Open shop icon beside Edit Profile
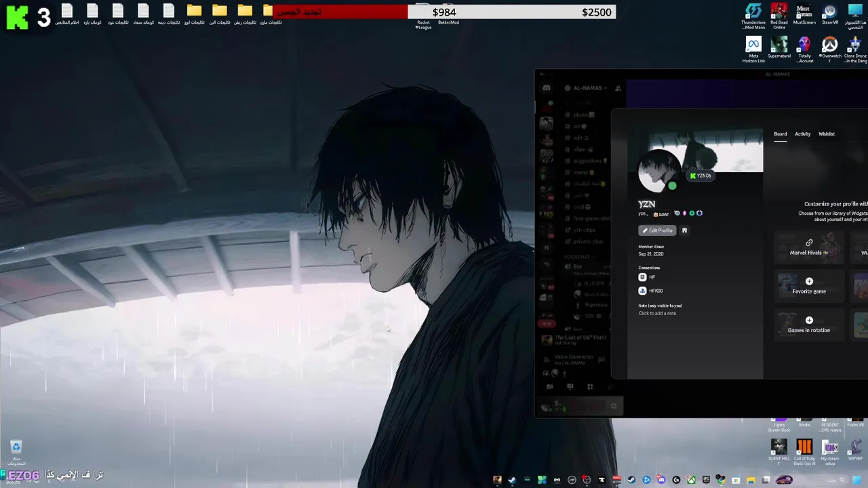 coord(684,230)
